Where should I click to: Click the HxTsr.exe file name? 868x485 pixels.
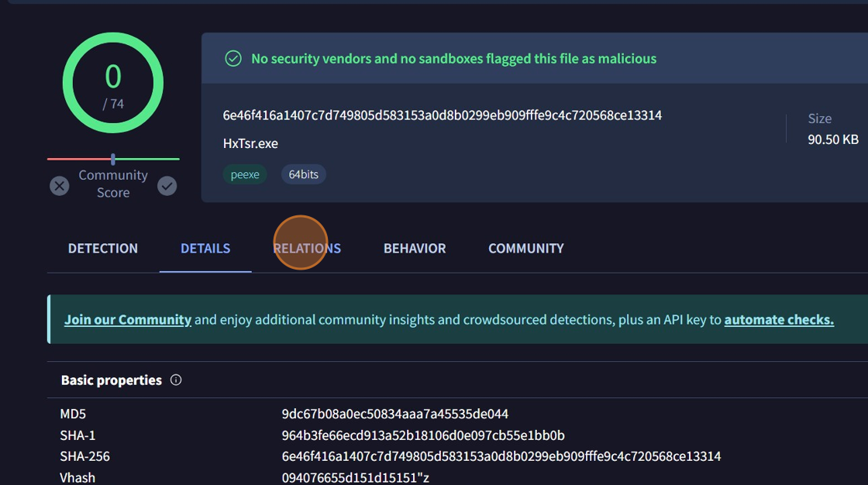click(250, 143)
